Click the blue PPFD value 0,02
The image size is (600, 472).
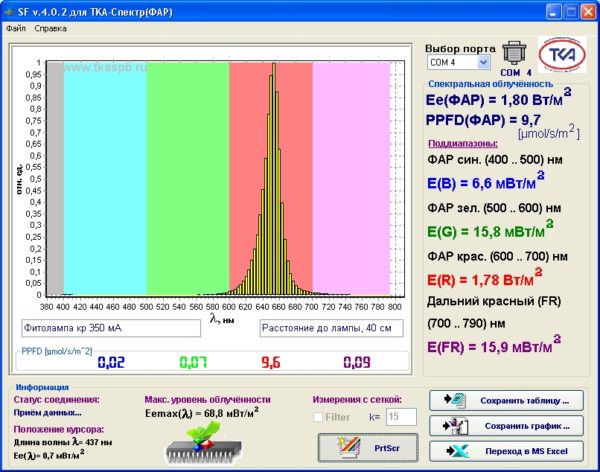pyautogui.click(x=111, y=362)
